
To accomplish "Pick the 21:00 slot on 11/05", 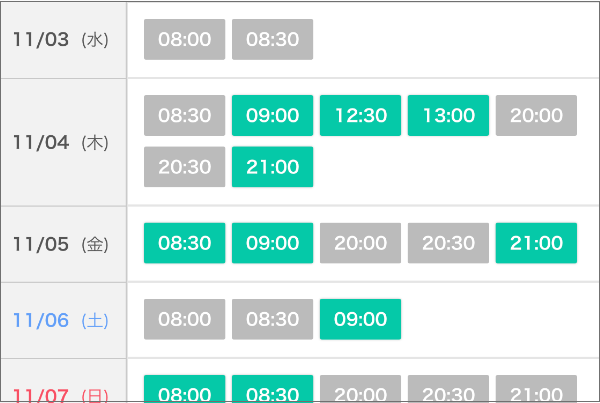I will (x=536, y=243).
